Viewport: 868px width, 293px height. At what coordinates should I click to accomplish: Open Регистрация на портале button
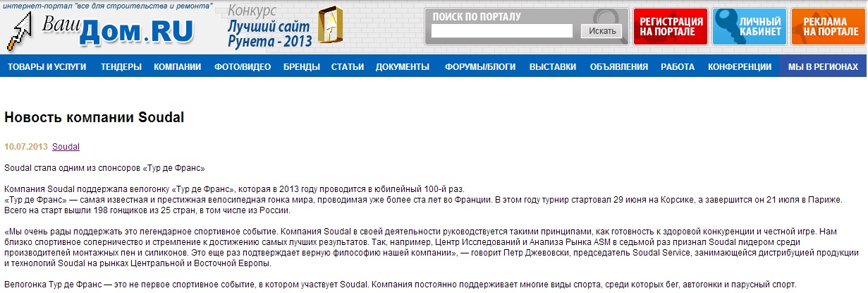[671, 27]
